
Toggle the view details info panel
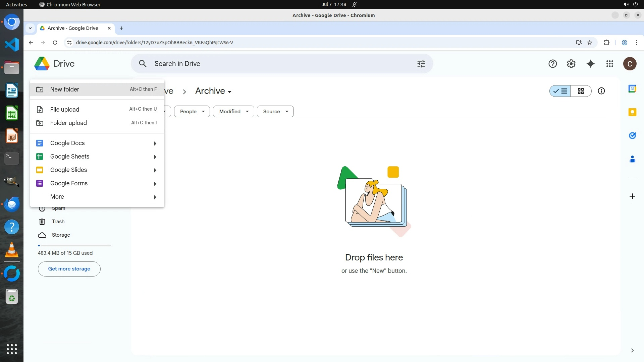601,91
